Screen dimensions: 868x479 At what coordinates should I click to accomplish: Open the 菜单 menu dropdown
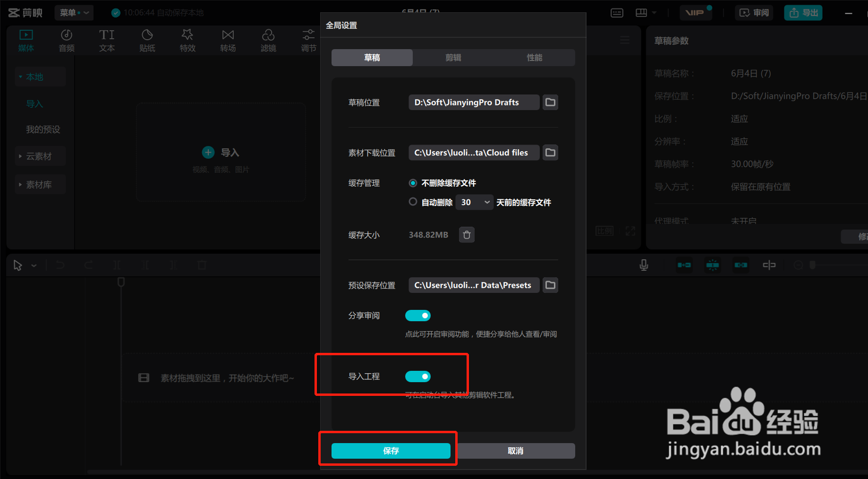[74, 13]
